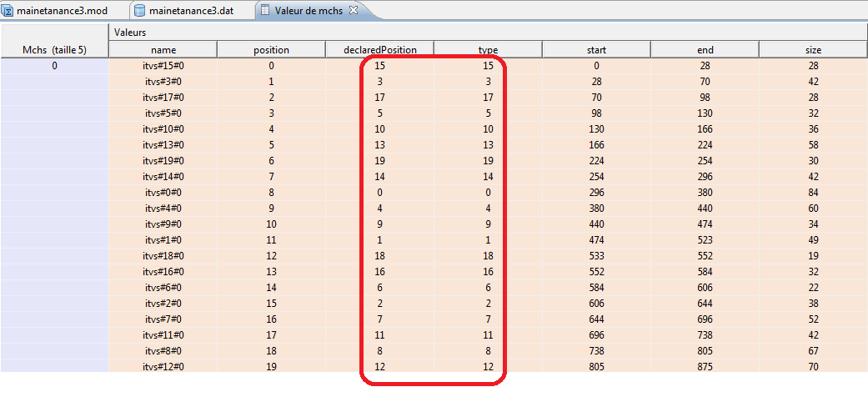868x397 pixels.
Task: Click end value 875 in itvs#12#0 row
Action: 705,366
